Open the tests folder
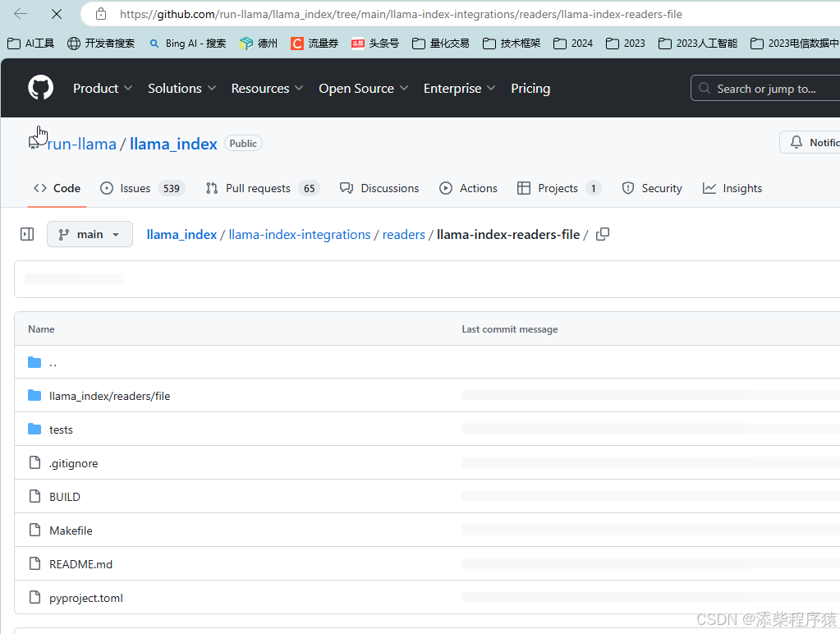The image size is (840, 634). pyautogui.click(x=61, y=430)
